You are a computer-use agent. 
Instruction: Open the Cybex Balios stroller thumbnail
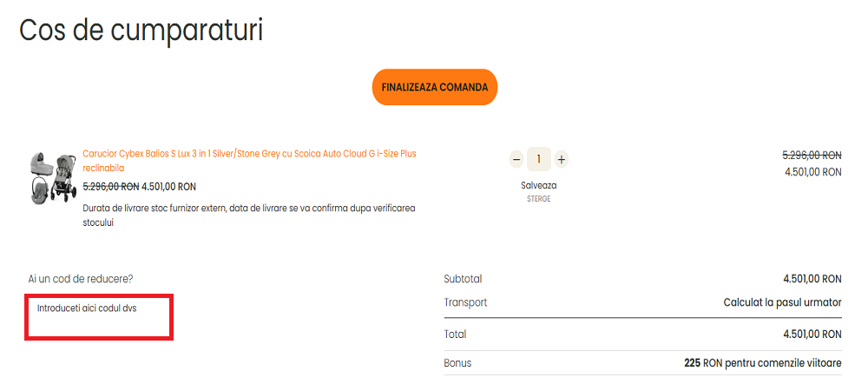(53, 177)
